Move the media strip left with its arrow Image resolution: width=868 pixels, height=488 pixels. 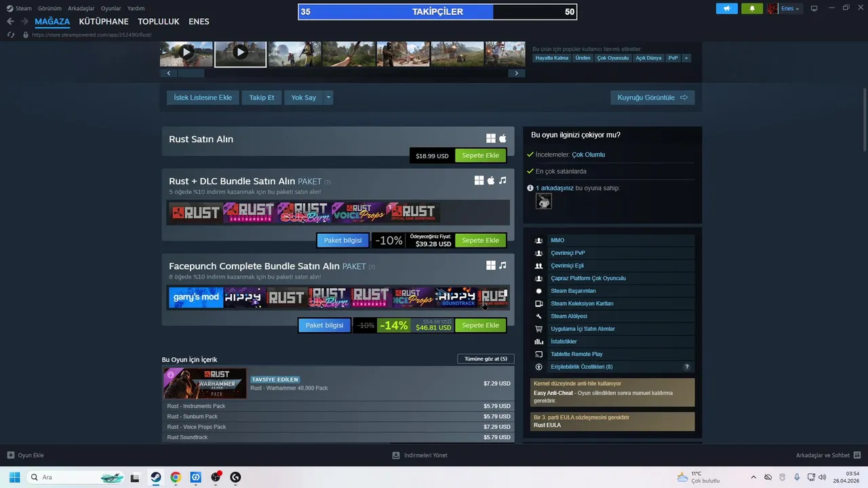[x=168, y=73]
